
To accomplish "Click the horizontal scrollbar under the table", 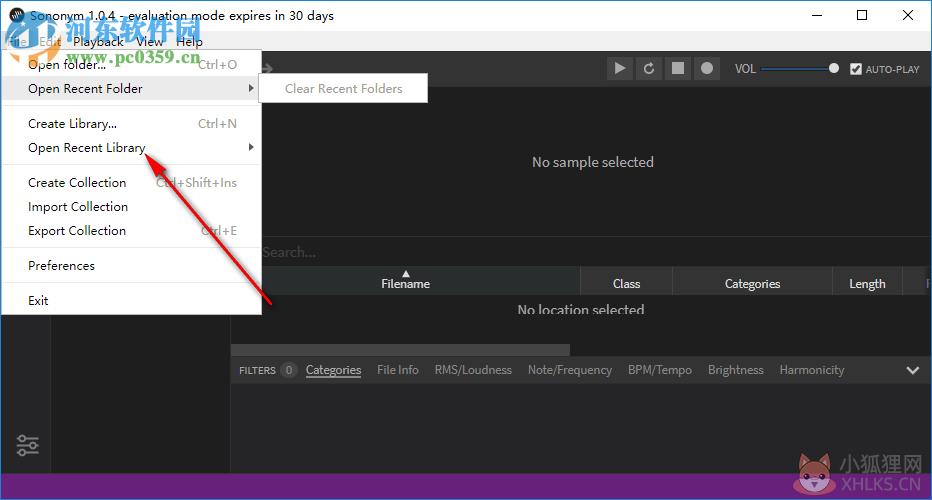I will pos(400,350).
